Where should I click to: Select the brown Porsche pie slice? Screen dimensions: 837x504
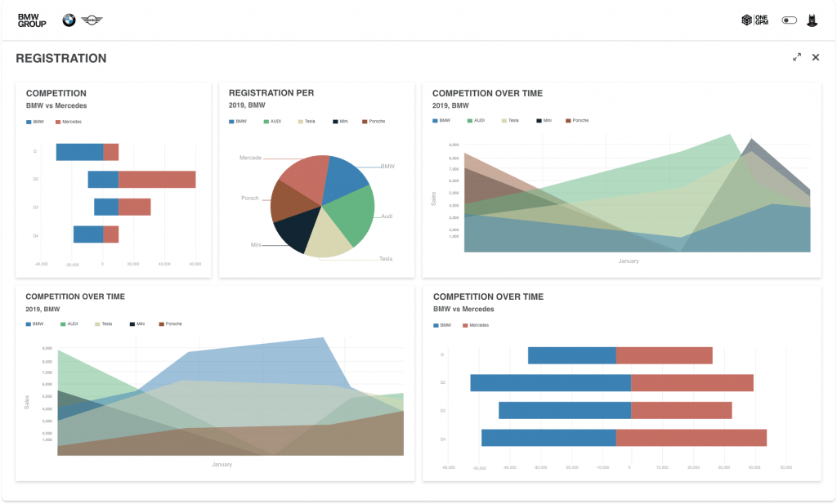click(290, 202)
